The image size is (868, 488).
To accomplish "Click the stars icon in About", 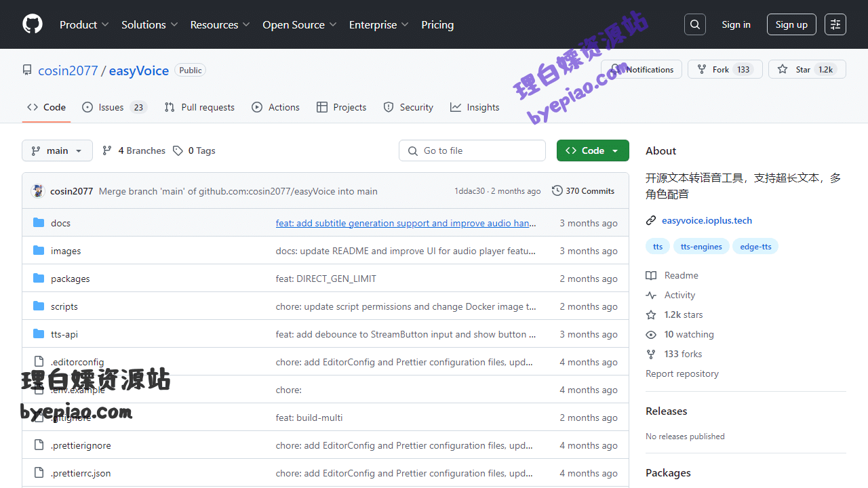I will pyautogui.click(x=651, y=314).
